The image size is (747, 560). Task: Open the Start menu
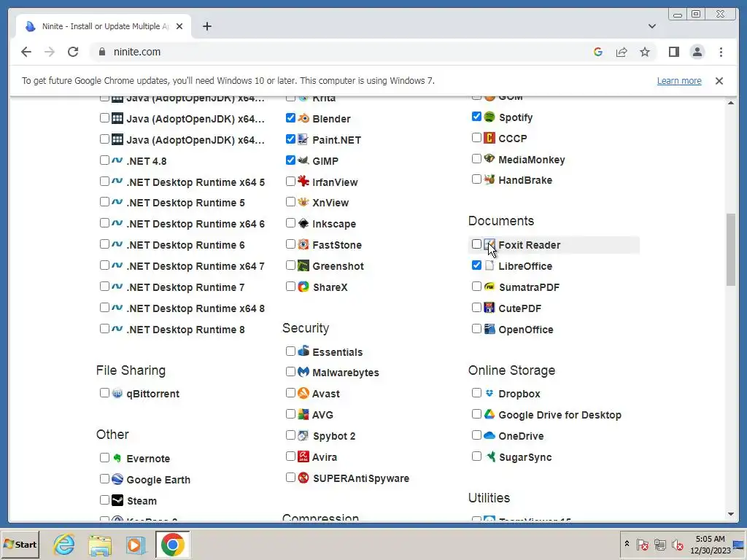click(x=20, y=544)
